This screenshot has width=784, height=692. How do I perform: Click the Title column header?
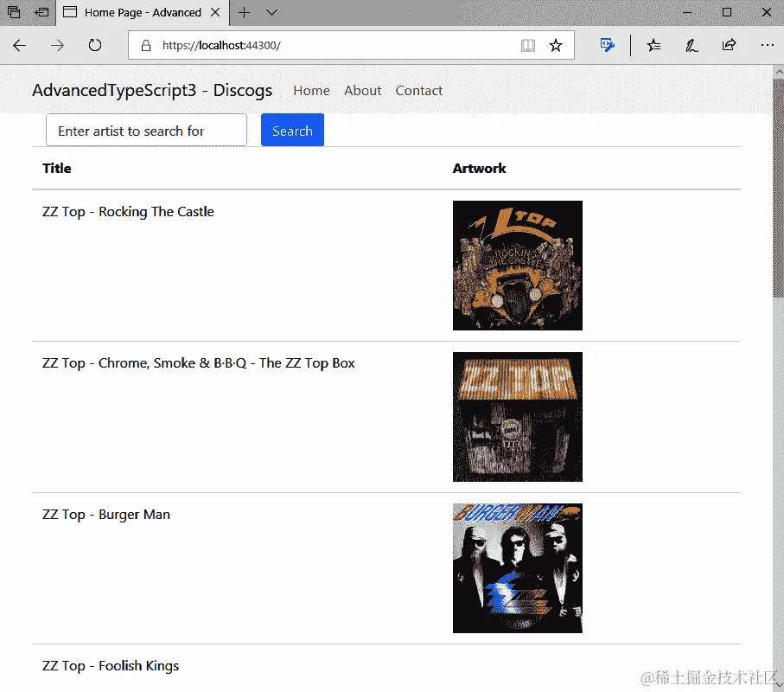(x=56, y=168)
